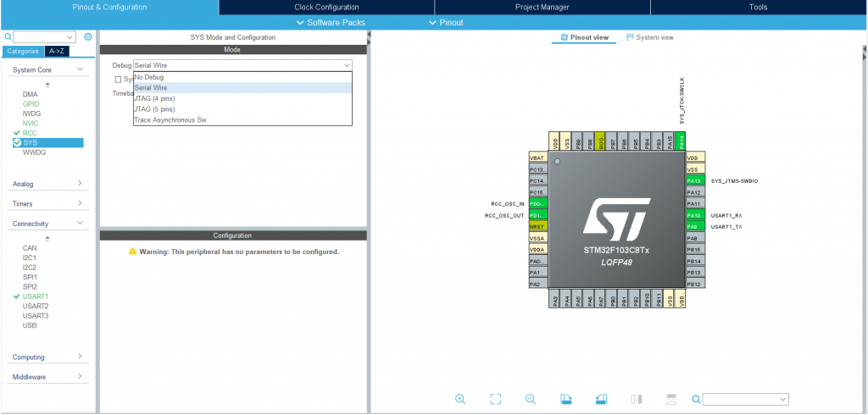Viewport: 868px width, 415px height.
Task: Open the Tools tab
Action: pos(759,7)
